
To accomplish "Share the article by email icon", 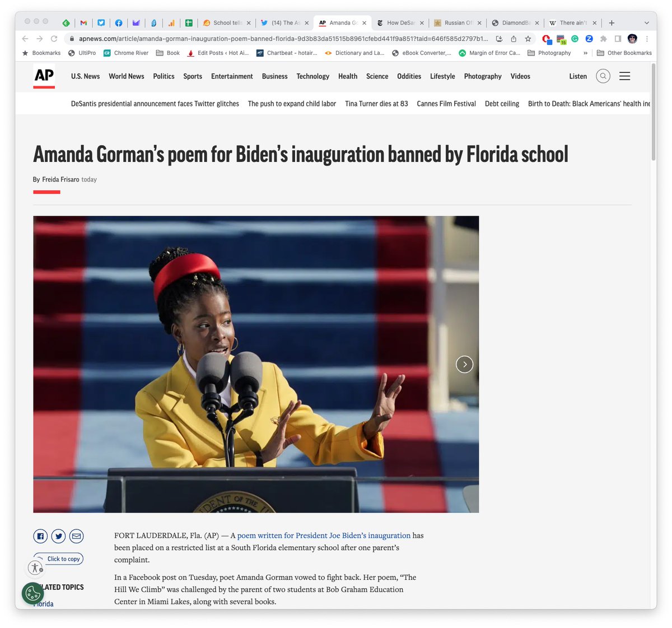I will coord(77,536).
